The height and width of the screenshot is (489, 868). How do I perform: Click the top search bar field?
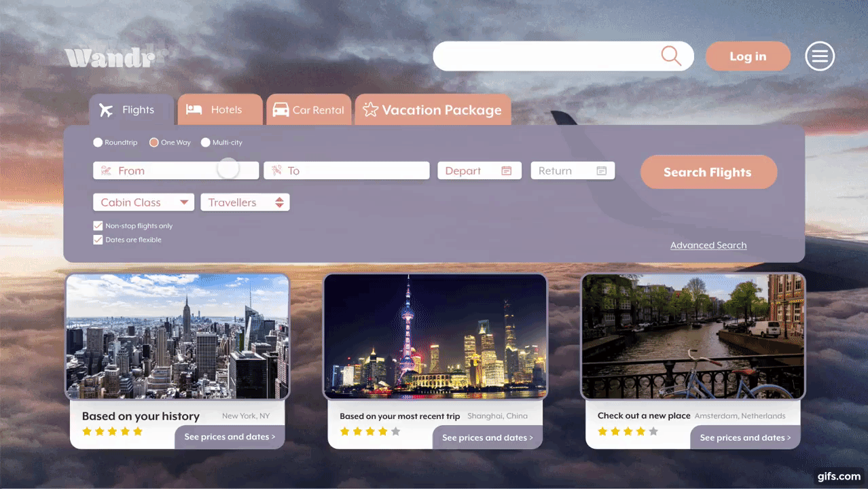tap(563, 56)
